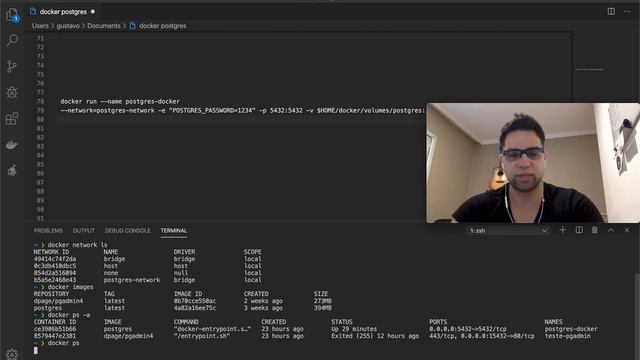Switch to the OUTPUT tab
This screenshot has width=640, height=360.
84,231
